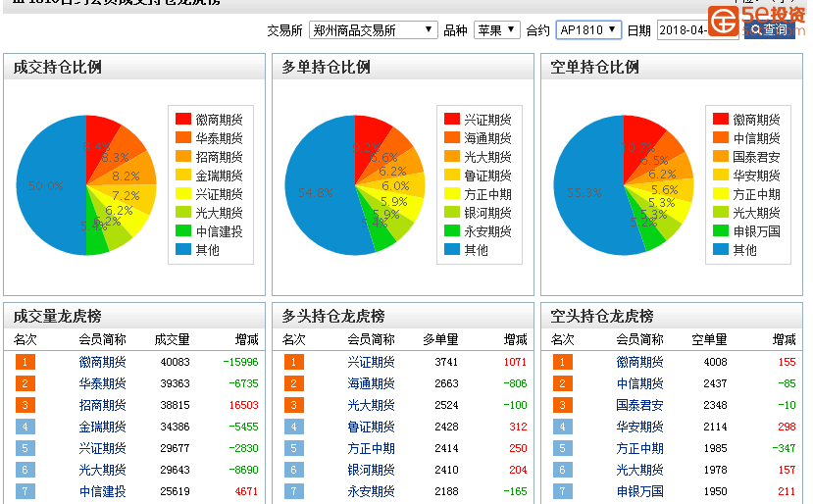The width and height of the screenshot is (813, 504).
Task: Open 银河期货 member link
Action: (371, 470)
